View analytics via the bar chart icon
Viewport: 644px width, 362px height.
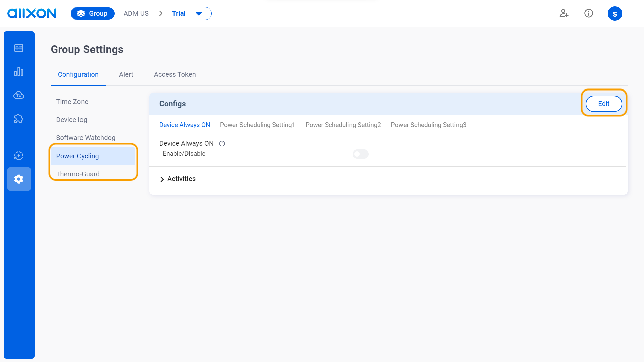(x=19, y=71)
